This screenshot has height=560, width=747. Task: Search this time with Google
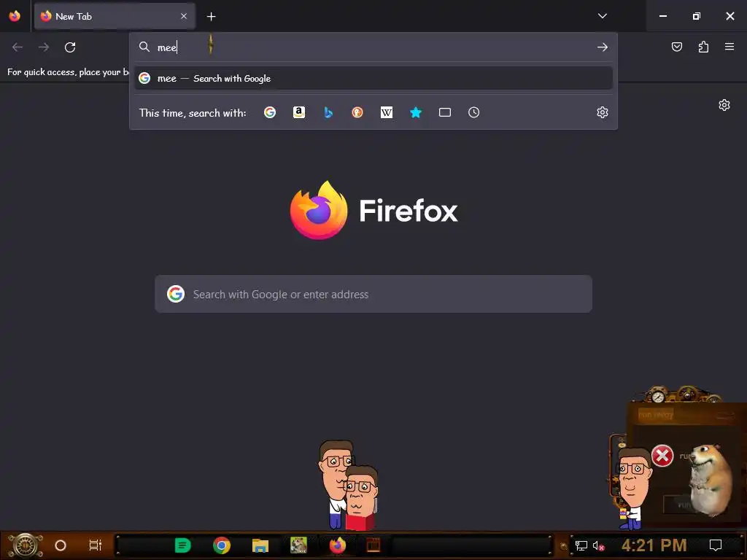pos(270,112)
